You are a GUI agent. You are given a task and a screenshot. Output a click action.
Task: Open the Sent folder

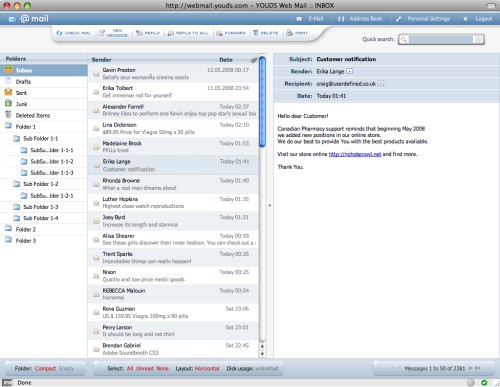click(44, 93)
